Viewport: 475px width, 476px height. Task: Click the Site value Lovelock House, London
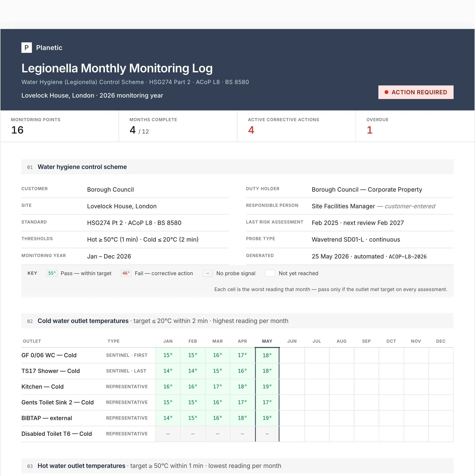point(122,206)
